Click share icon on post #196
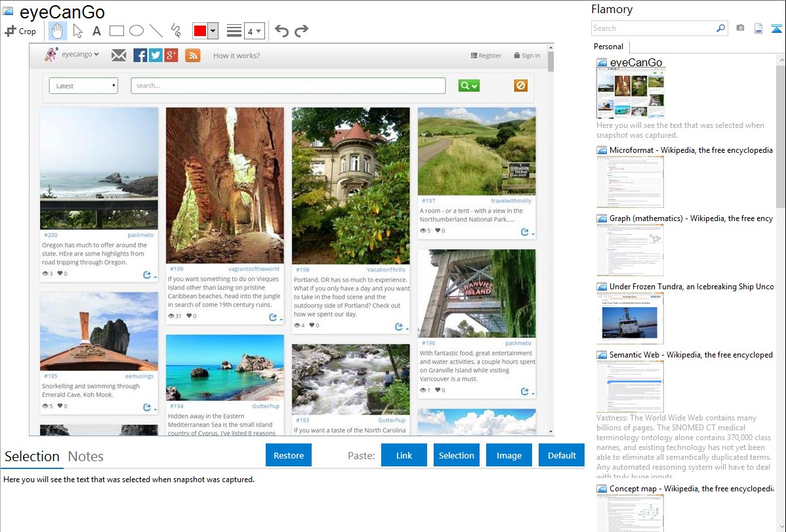Viewport: 786px width, 532px height. pyautogui.click(x=525, y=392)
